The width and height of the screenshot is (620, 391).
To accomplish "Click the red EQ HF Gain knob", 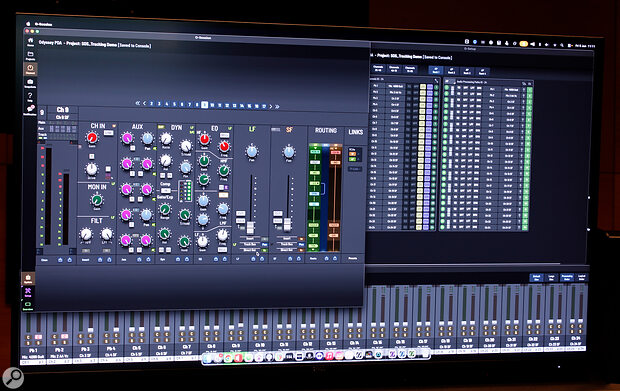I will pos(204,139).
